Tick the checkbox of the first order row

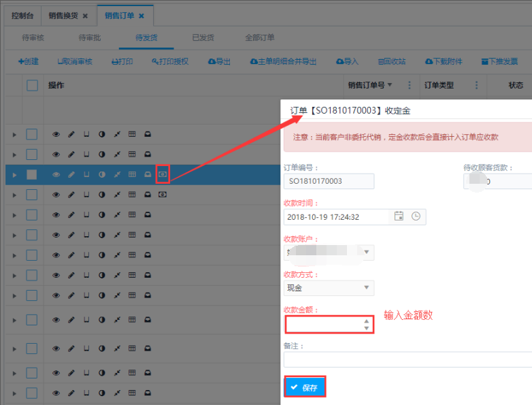pyautogui.click(x=32, y=134)
